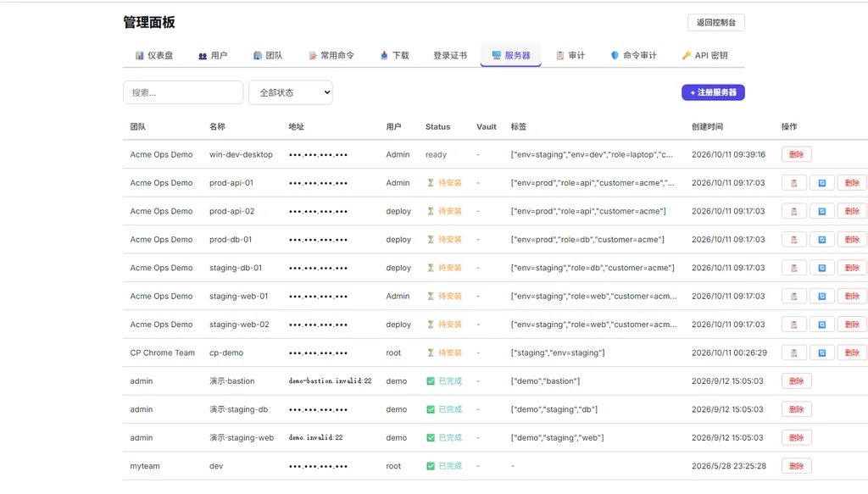Click the tags ["staging","env=staging"] cell
Viewport: 868px width, 494px height.
(x=558, y=352)
